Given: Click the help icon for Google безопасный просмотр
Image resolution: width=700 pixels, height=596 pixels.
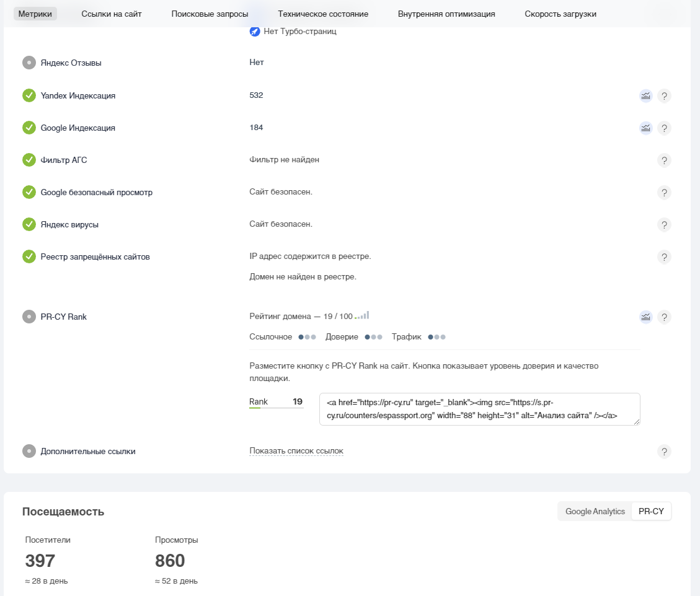Looking at the screenshot, I should coord(664,193).
